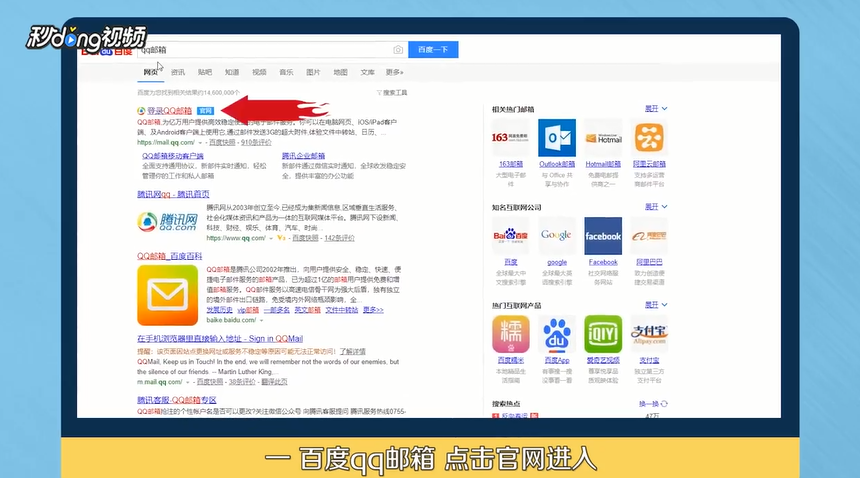Screen dimensions: 860x478
Task: Click the 百度糯米 app icon
Action: pyautogui.click(x=511, y=334)
